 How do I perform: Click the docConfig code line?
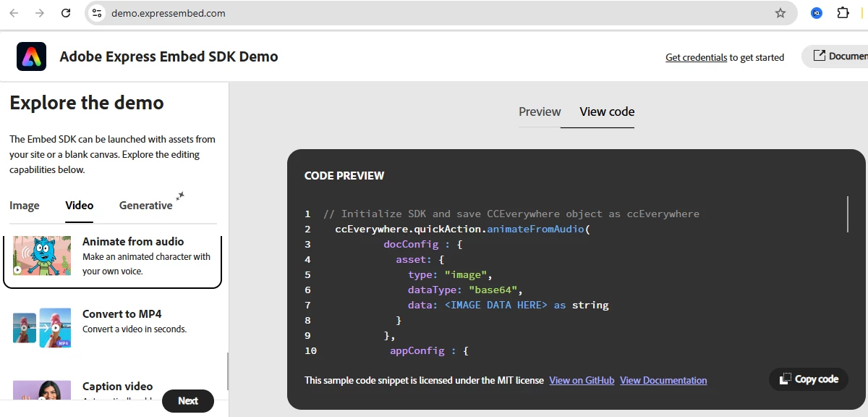click(423, 245)
